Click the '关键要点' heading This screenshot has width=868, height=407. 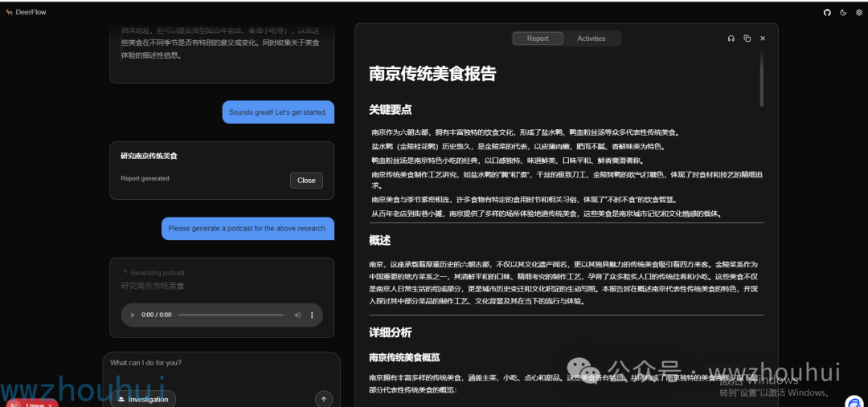(391, 109)
